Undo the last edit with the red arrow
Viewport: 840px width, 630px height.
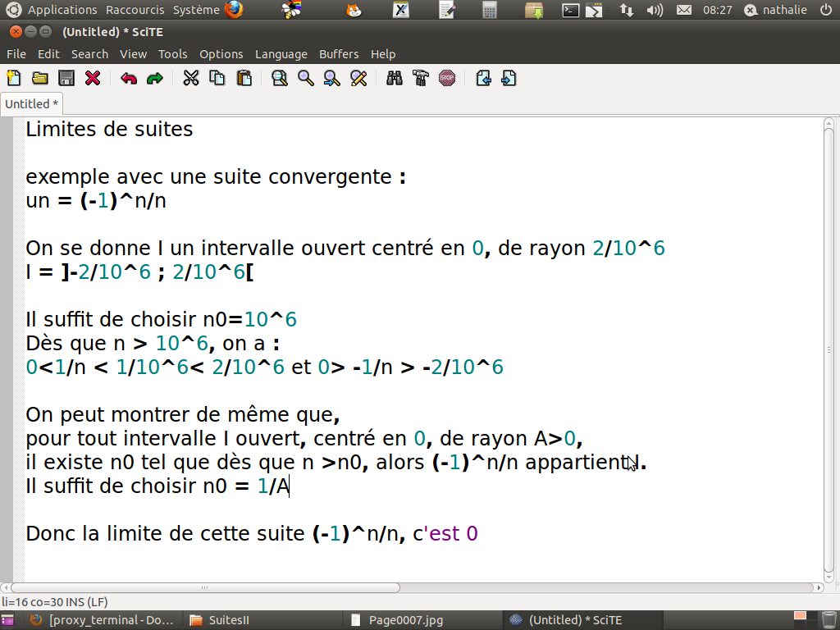click(129, 79)
